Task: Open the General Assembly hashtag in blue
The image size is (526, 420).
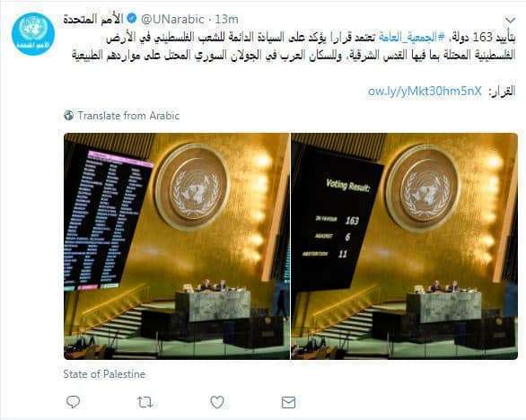Action: pos(409,37)
